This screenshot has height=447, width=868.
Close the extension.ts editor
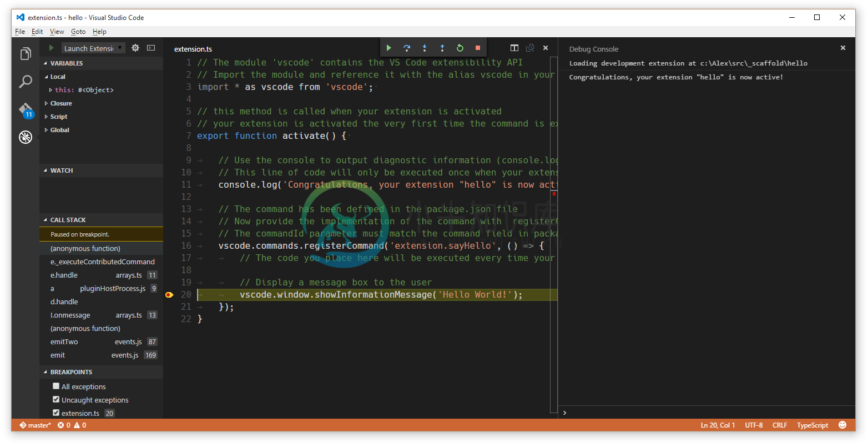pos(546,48)
